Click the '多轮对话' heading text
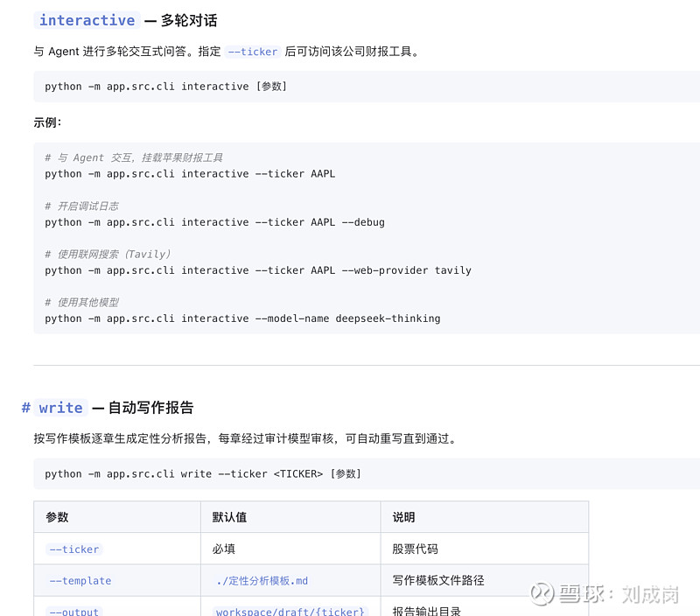The width and height of the screenshot is (700, 616). [189, 20]
